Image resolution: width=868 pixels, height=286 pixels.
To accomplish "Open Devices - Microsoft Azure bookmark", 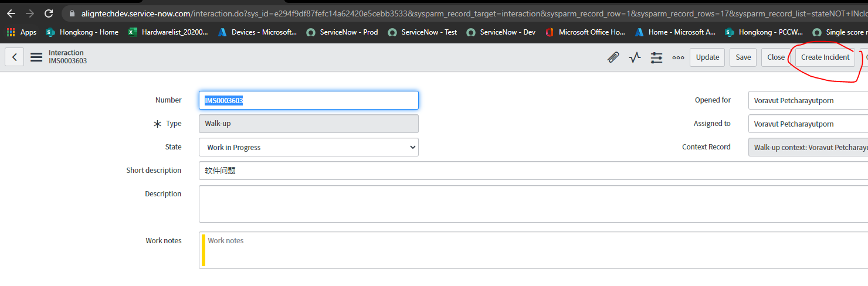I will coord(257,32).
